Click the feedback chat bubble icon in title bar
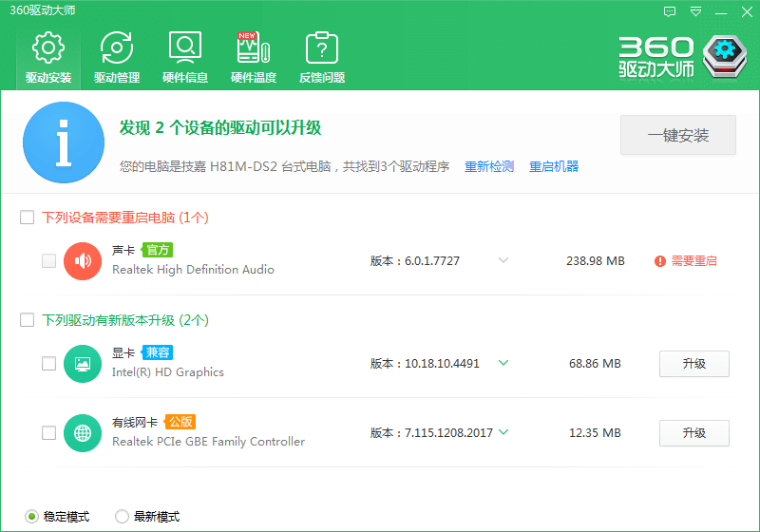The image size is (760, 532). [670, 11]
